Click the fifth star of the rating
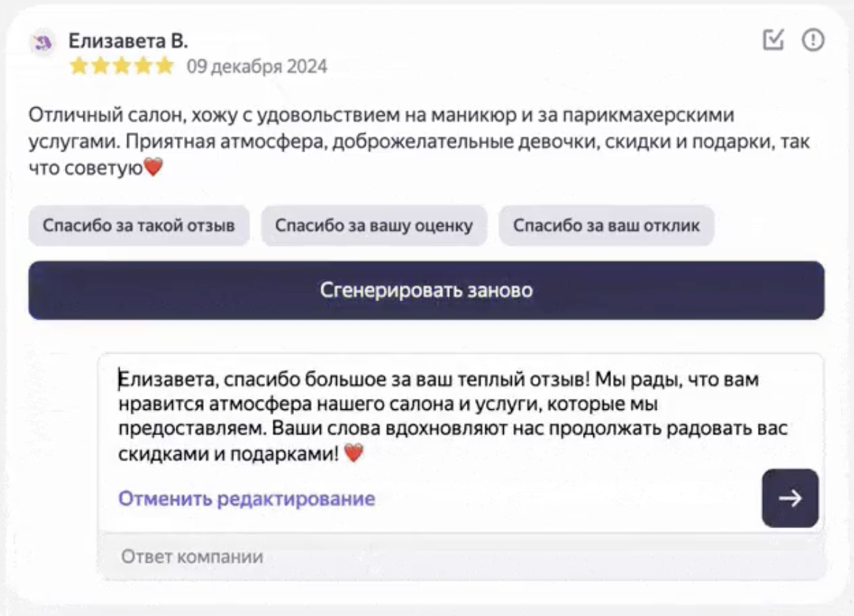Image resolution: width=854 pixels, height=616 pixels. tap(165, 66)
